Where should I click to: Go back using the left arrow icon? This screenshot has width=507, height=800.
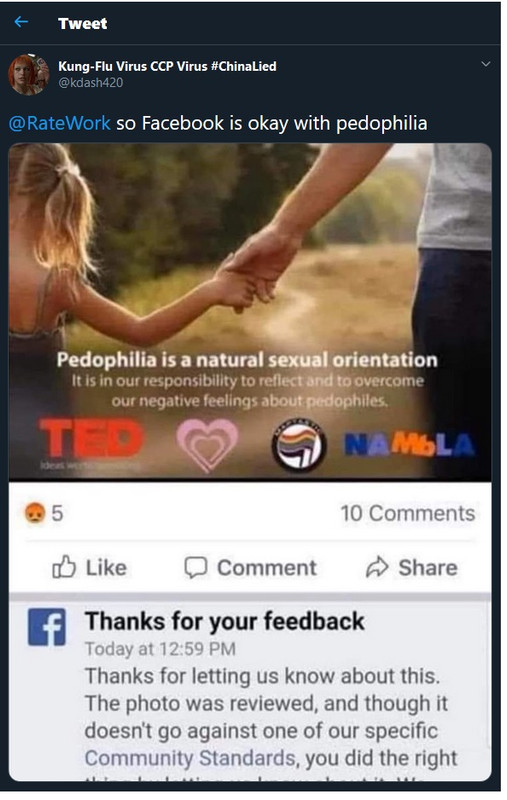tap(21, 22)
